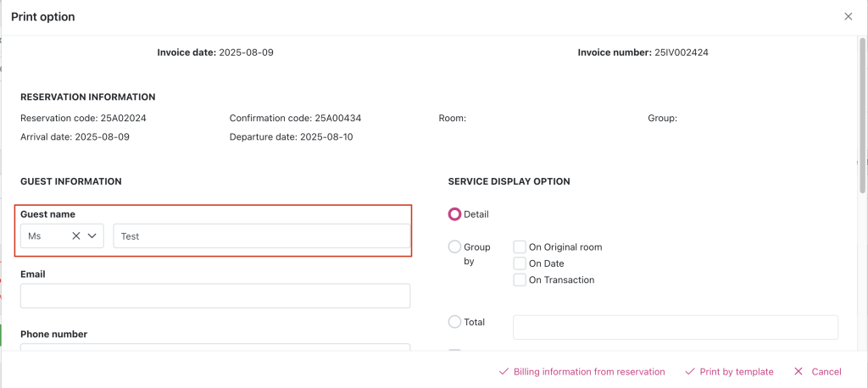868x388 pixels.
Task: Check the On Transaction option
Action: pyautogui.click(x=520, y=280)
